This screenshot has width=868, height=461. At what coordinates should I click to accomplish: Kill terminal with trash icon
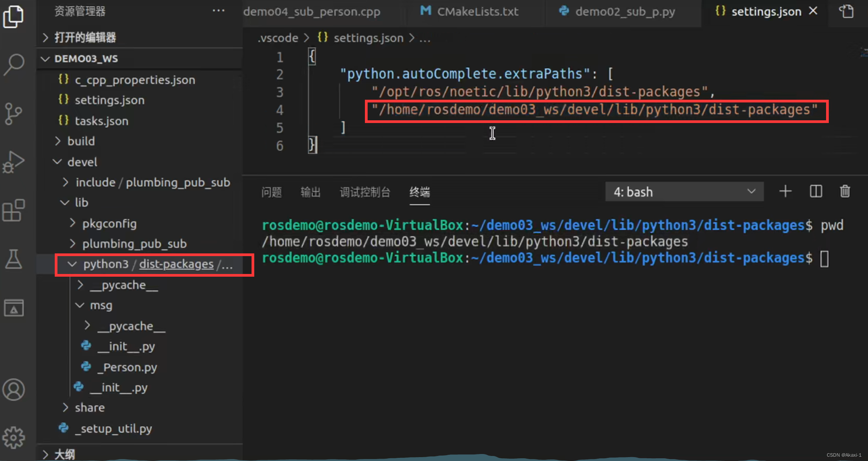click(845, 191)
